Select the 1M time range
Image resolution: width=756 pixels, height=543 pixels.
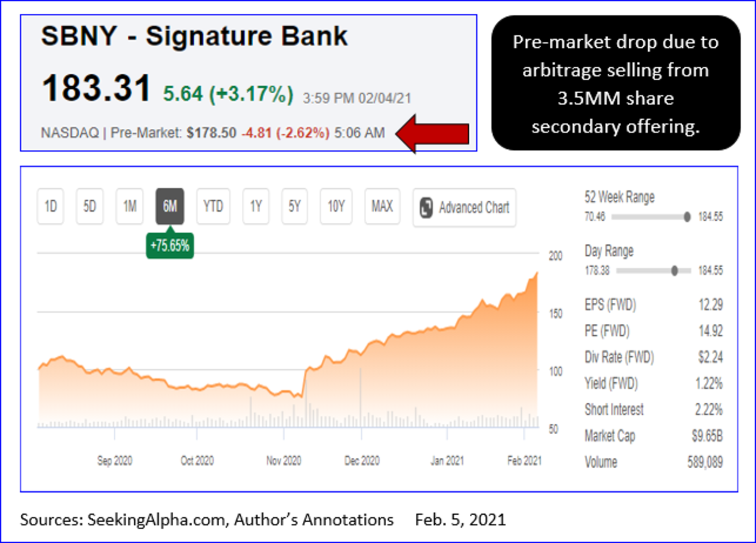click(x=130, y=207)
